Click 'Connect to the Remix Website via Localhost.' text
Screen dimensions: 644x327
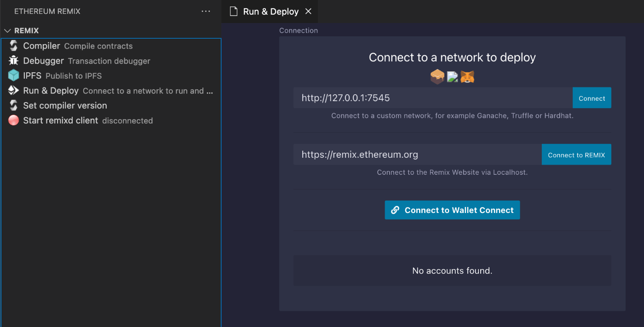tap(453, 172)
